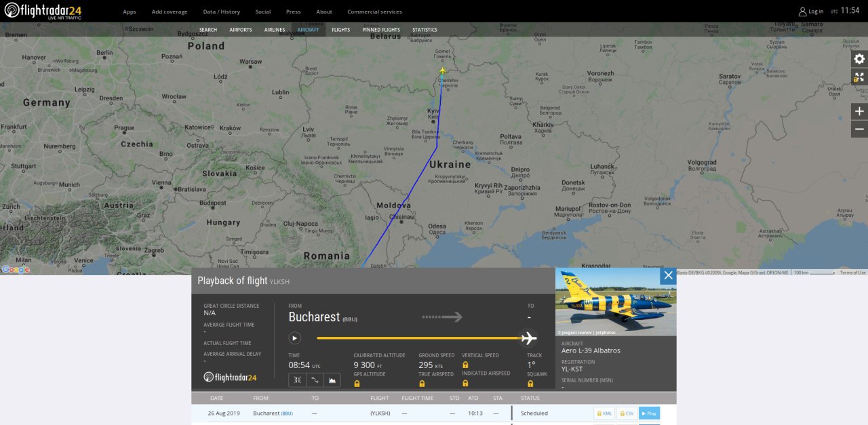Viewport: 868px width, 425px height.
Task: Click the STATUS column header
Action: 530,398
